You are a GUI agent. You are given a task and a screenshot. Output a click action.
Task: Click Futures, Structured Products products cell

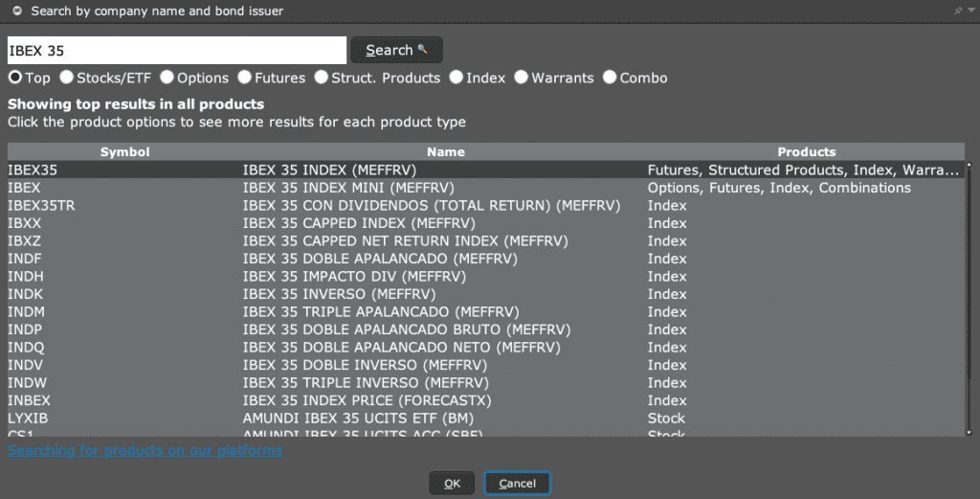803,170
